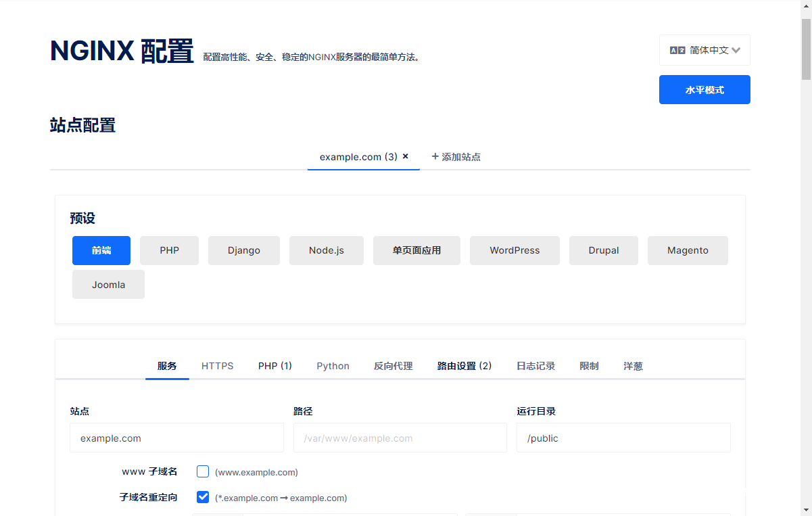Open the 路由设置 (2) tab
Image resolution: width=812 pixels, height=516 pixels.
pos(464,366)
